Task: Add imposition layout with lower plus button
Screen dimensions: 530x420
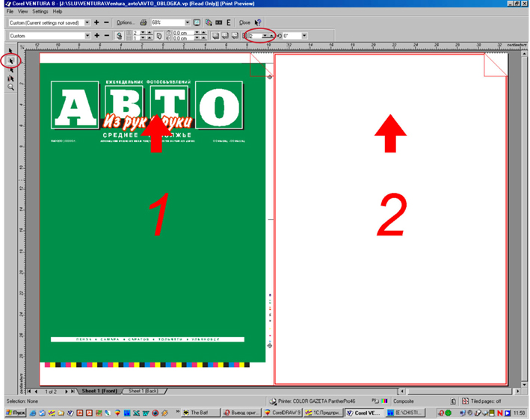Action: pos(96,35)
